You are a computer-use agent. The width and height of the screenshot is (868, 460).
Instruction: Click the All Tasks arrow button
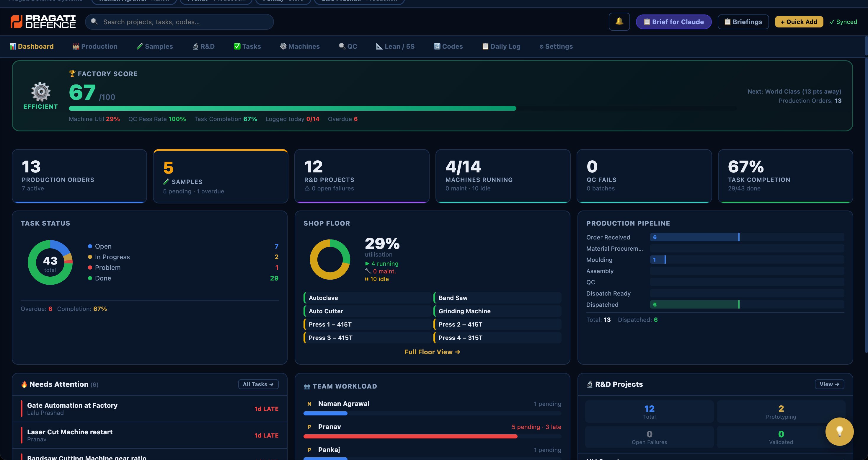point(258,384)
